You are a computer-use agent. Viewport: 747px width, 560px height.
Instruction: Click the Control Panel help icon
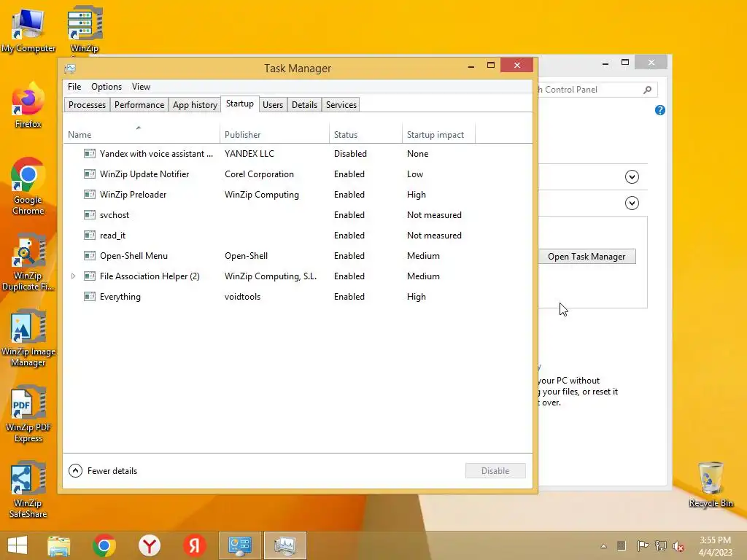pyautogui.click(x=659, y=111)
